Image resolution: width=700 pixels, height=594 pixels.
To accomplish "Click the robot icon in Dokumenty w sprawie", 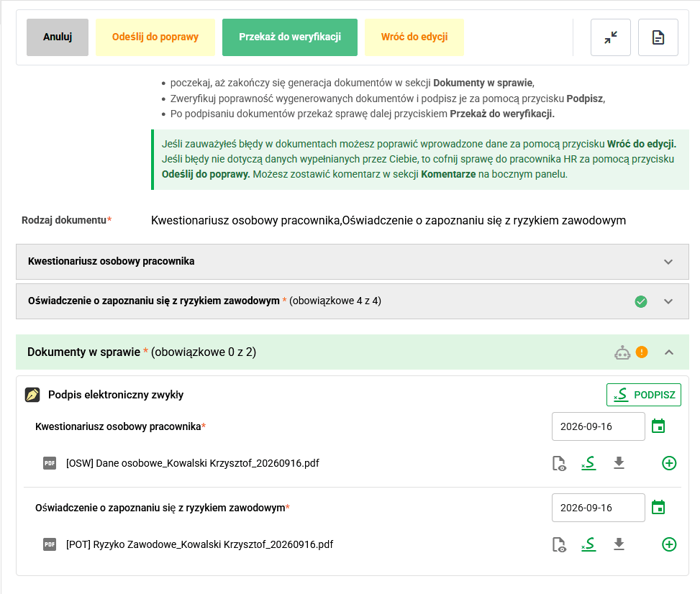I will [622, 352].
